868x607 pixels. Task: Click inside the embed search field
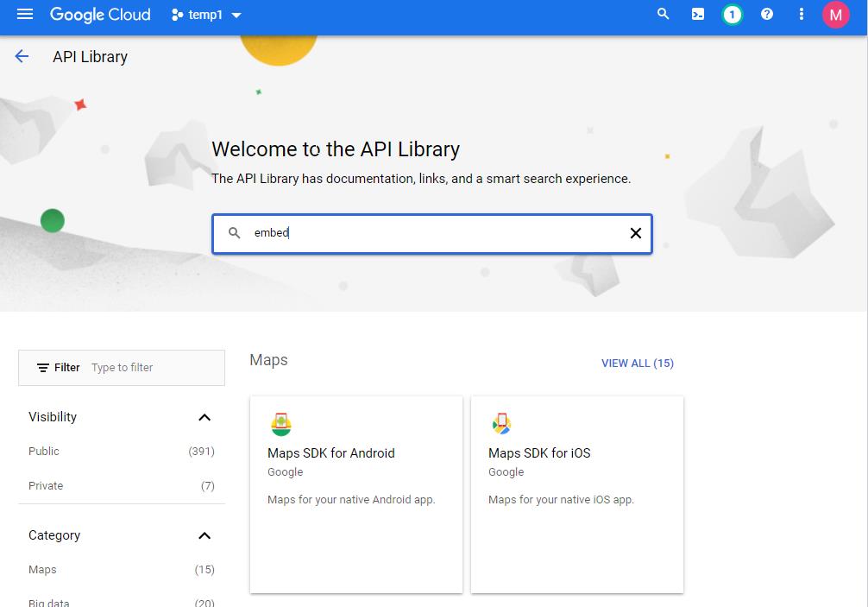[431, 233]
